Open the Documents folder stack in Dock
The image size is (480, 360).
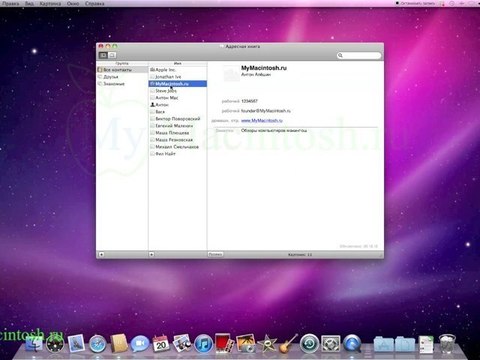[x=405, y=344]
